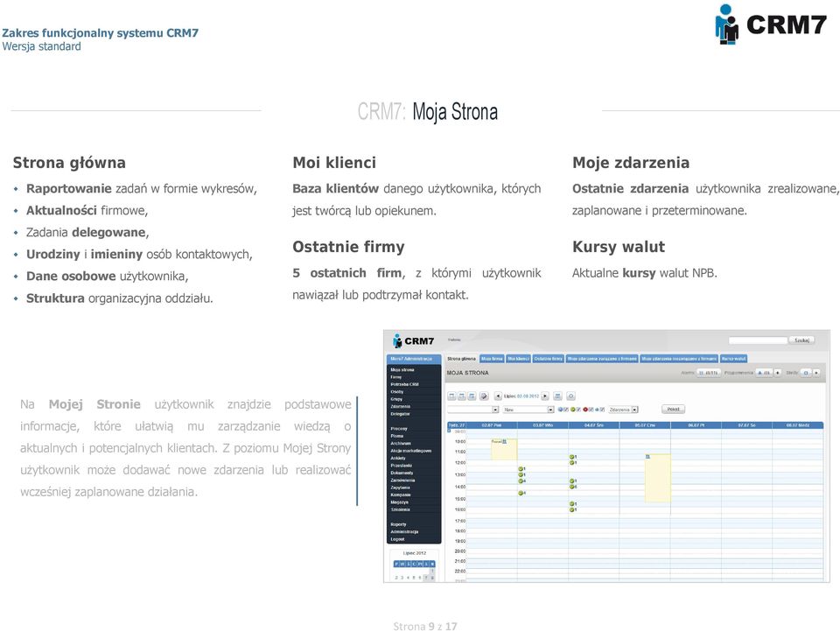The height and width of the screenshot is (631, 840).
Task: Select the 08.07 Niedz column header
Action: point(798,425)
